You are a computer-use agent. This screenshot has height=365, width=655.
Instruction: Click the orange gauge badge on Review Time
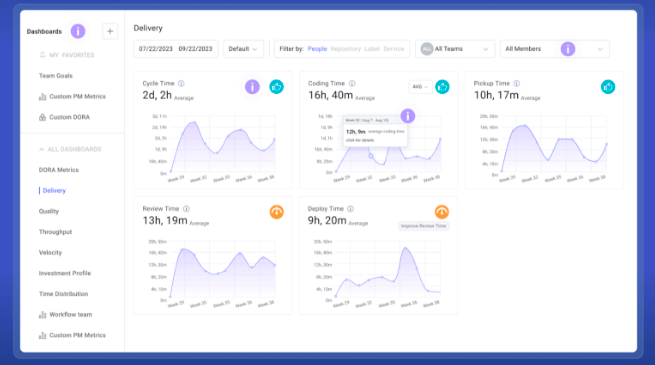coord(277,212)
